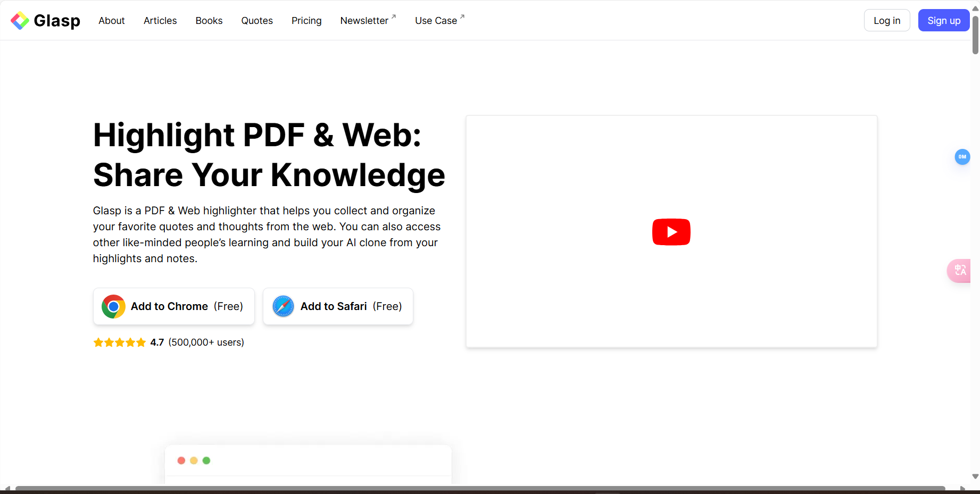Click the Safari compass icon
980x494 pixels.
283,306
